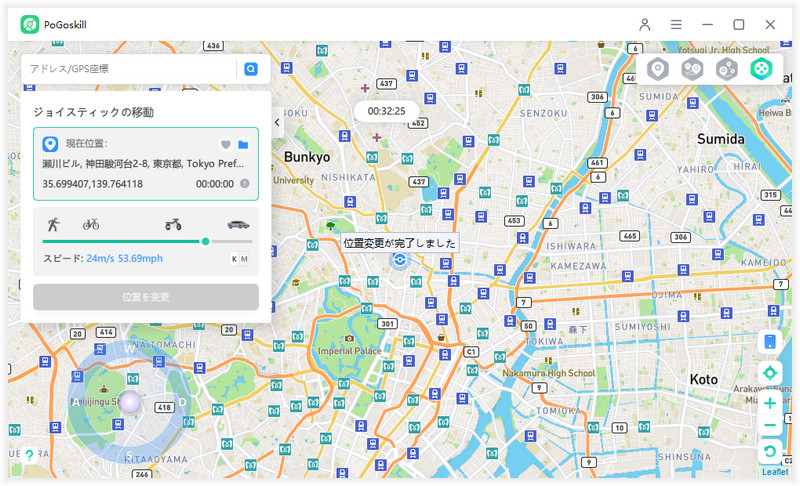The height and width of the screenshot is (486, 800).
Task: Open the saved locations folder icon
Action: click(x=243, y=144)
